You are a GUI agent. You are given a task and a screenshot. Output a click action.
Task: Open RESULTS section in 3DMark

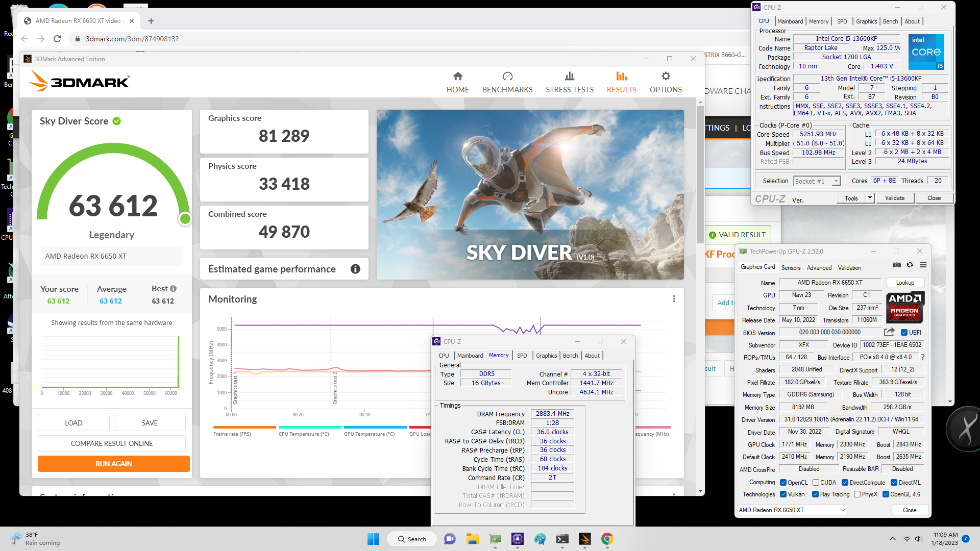click(621, 82)
